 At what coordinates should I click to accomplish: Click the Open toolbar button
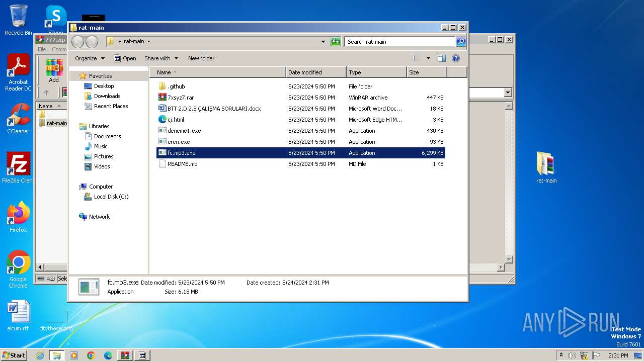[x=125, y=58]
